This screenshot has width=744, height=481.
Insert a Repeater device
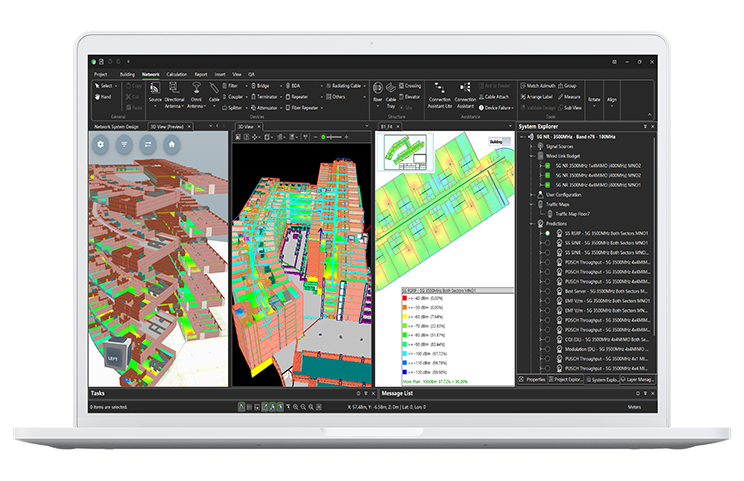click(x=299, y=97)
